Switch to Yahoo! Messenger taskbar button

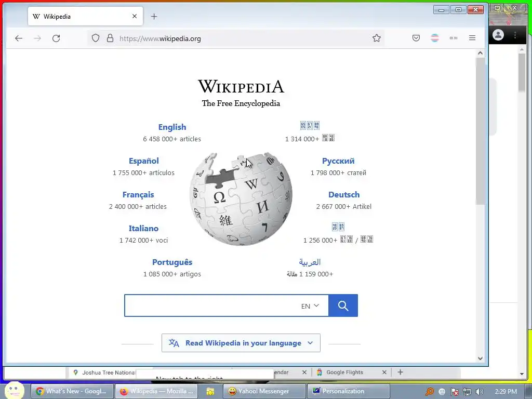[264, 391]
